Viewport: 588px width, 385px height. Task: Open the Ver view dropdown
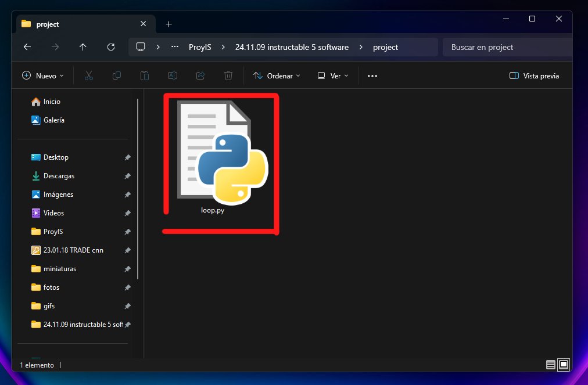(333, 75)
